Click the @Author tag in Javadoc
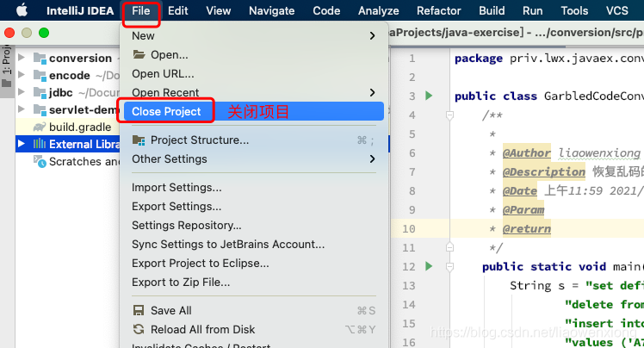Viewport: 644px width, 348px height. [x=526, y=152]
